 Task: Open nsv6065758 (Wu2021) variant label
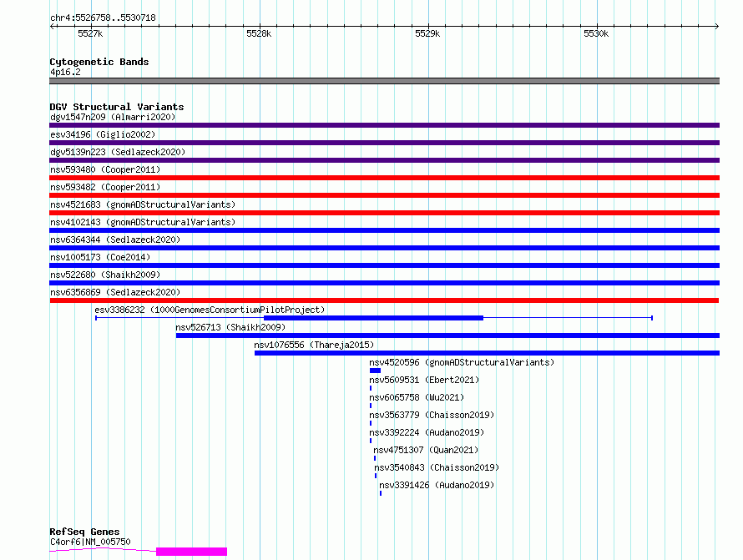417,397
